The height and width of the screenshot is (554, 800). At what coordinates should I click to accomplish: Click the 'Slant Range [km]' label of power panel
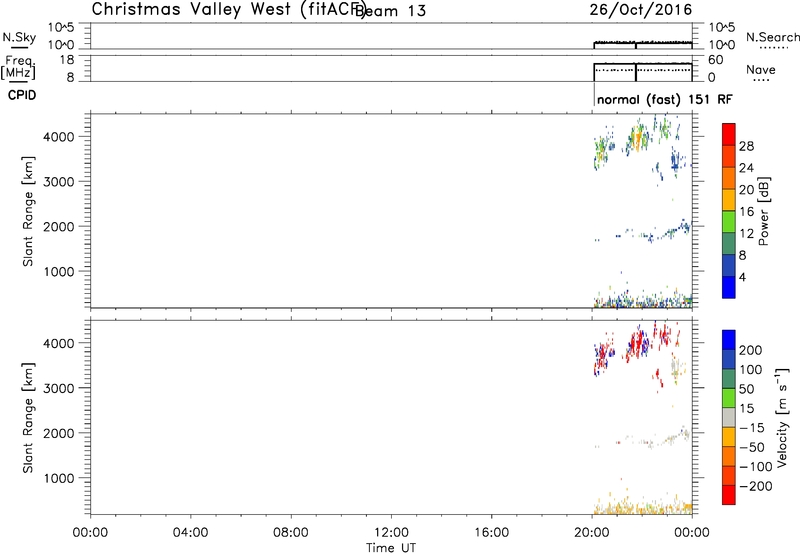click(28, 211)
